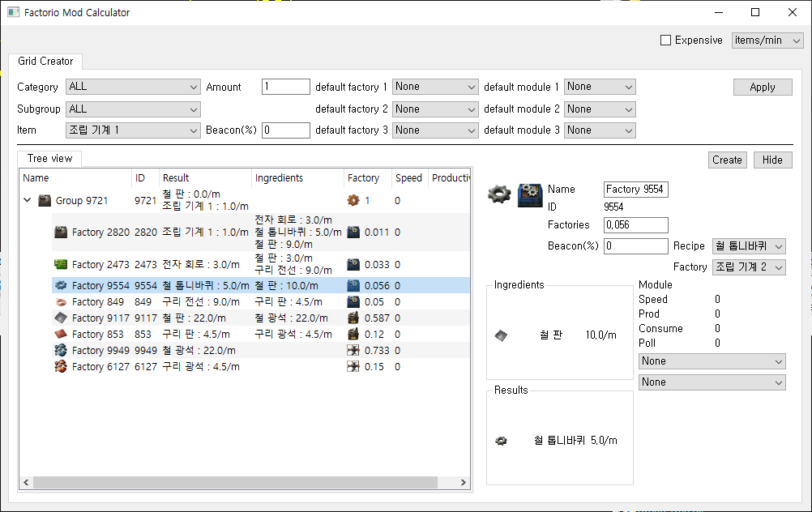Click the furnace icon in Factory 853 row
Viewport: 812px width, 512px height.
pos(353,334)
